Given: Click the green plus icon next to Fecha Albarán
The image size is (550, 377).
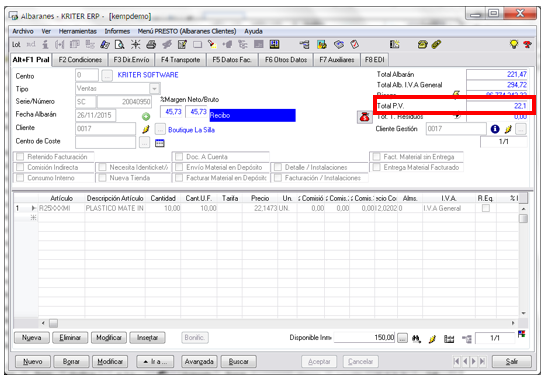Looking at the screenshot, I should [146, 116].
